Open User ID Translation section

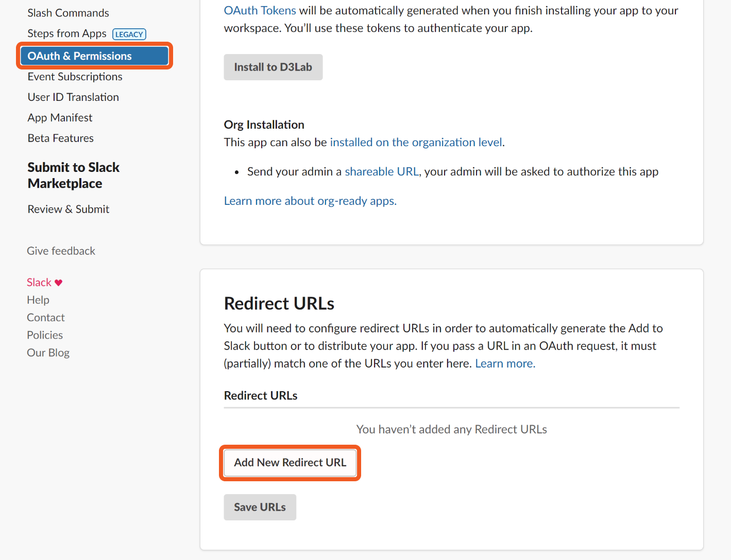coord(73,97)
